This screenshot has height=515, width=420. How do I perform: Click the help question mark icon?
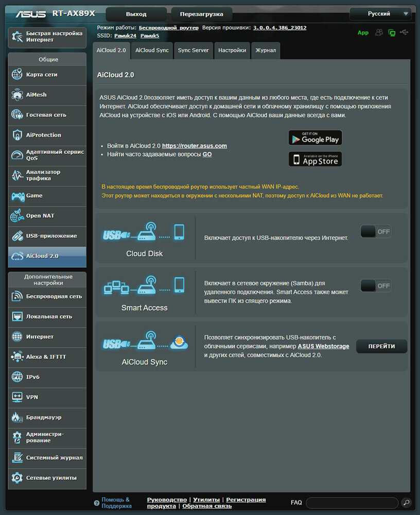click(97, 503)
